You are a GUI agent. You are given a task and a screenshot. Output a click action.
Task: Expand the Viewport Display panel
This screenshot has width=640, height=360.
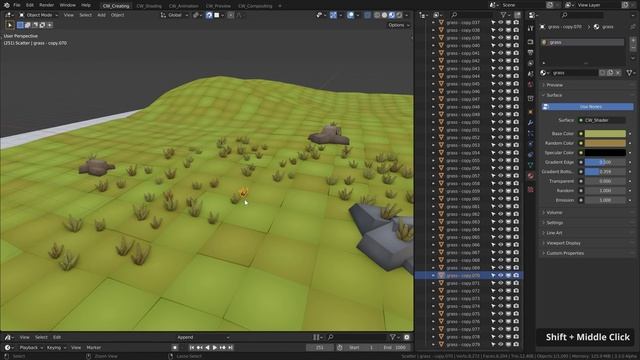coord(563,243)
